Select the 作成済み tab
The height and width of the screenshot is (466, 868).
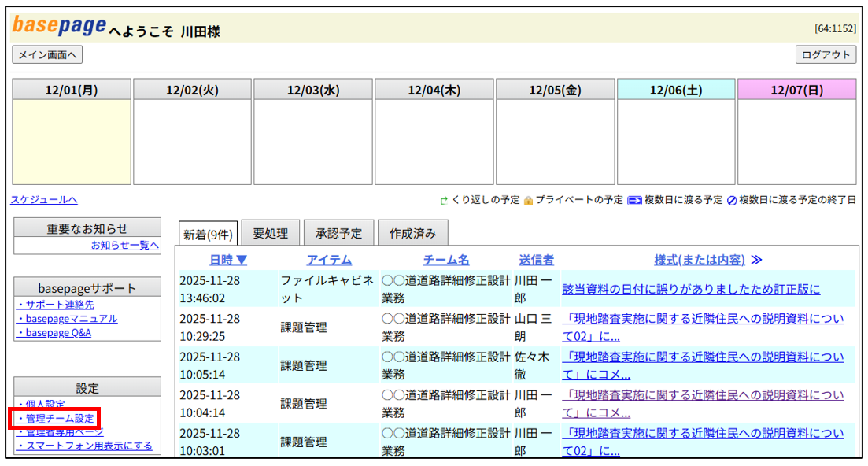(x=412, y=234)
